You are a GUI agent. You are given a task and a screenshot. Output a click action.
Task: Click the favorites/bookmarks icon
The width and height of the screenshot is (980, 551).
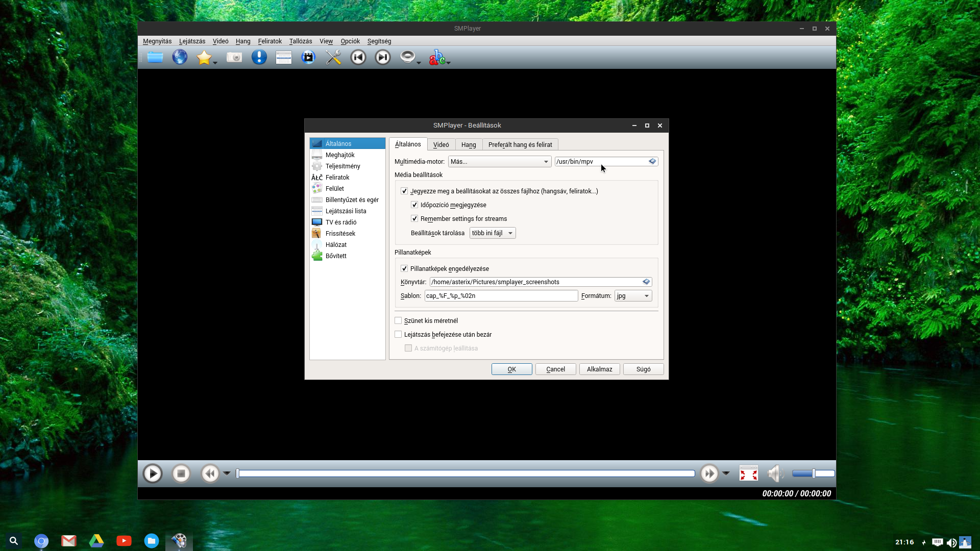point(205,57)
